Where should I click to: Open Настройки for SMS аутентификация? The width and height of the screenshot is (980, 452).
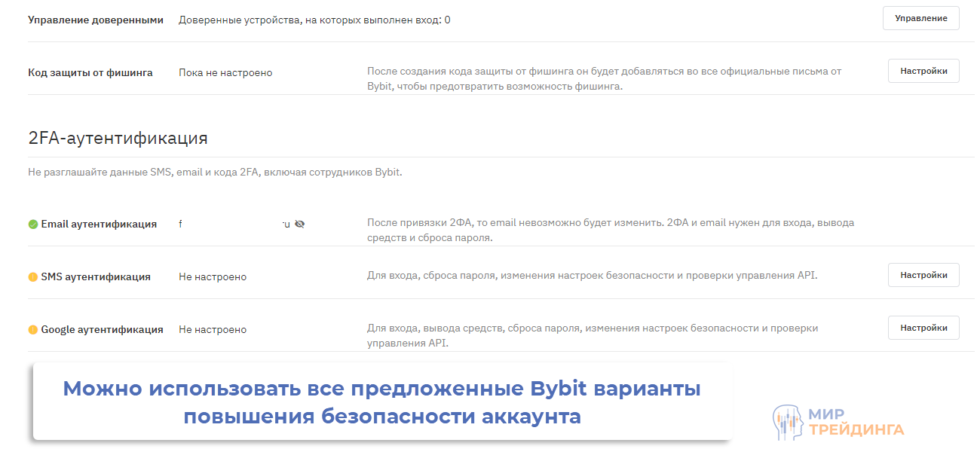(923, 275)
